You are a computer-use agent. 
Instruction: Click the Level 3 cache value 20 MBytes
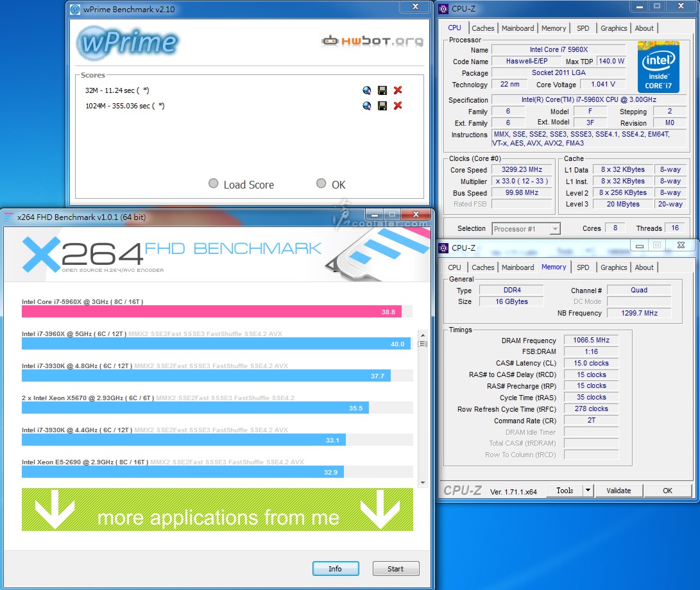[623, 204]
